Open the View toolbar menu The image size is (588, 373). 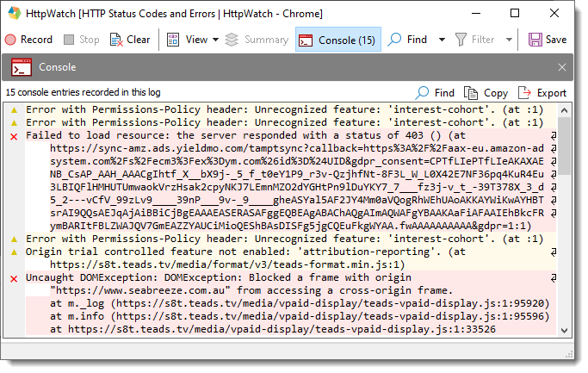pos(187,40)
